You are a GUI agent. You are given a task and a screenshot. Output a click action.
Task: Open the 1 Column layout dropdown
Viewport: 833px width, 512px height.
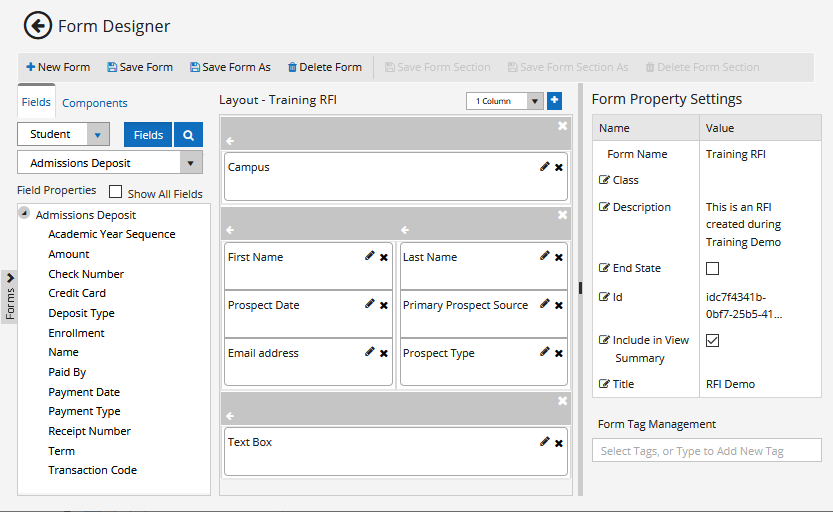pyautogui.click(x=534, y=101)
